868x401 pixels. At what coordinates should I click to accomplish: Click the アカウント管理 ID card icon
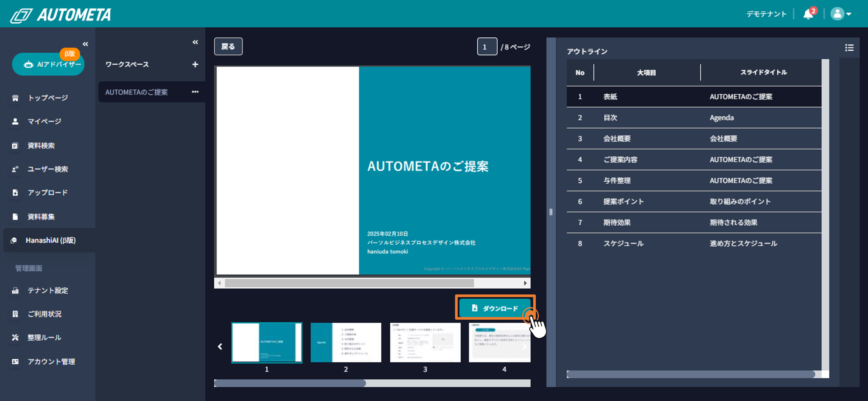click(x=15, y=362)
